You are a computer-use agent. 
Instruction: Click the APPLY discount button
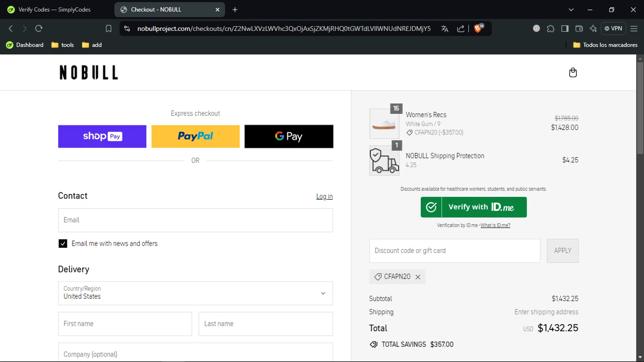tap(562, 251)
